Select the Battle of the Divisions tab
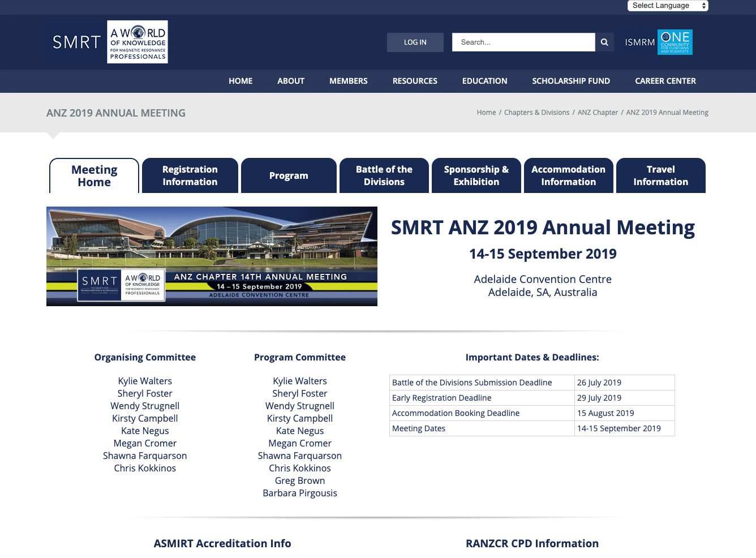Screen dimensions: 756x558 point(384,175)
